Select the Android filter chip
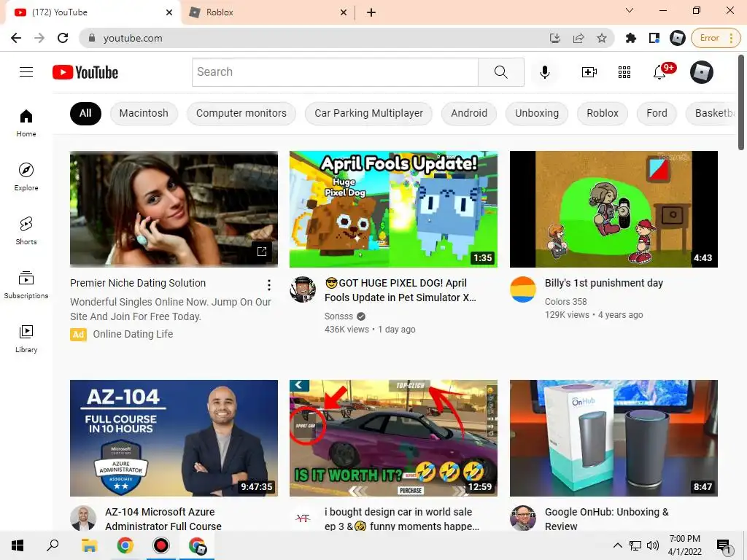 point(469,113)
